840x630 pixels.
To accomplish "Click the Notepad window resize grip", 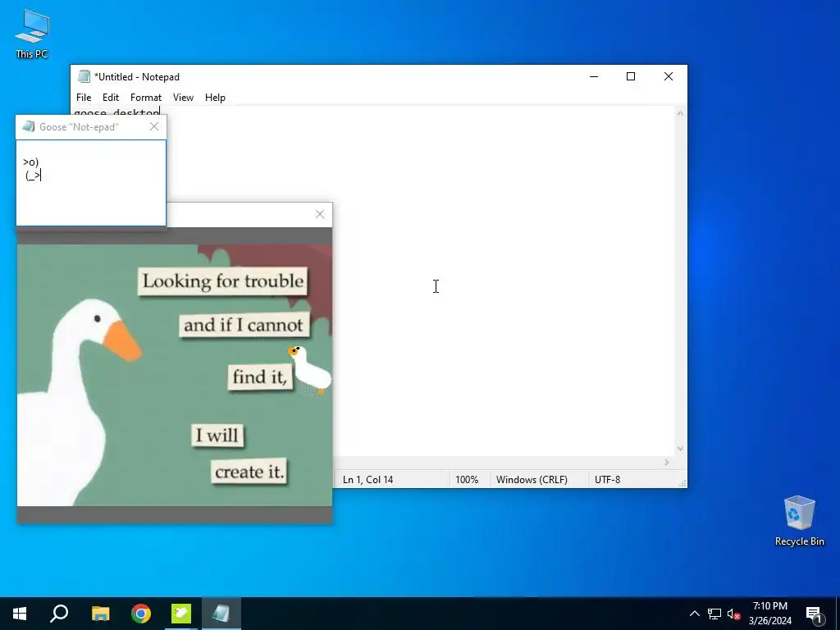I will click(682, 483).
